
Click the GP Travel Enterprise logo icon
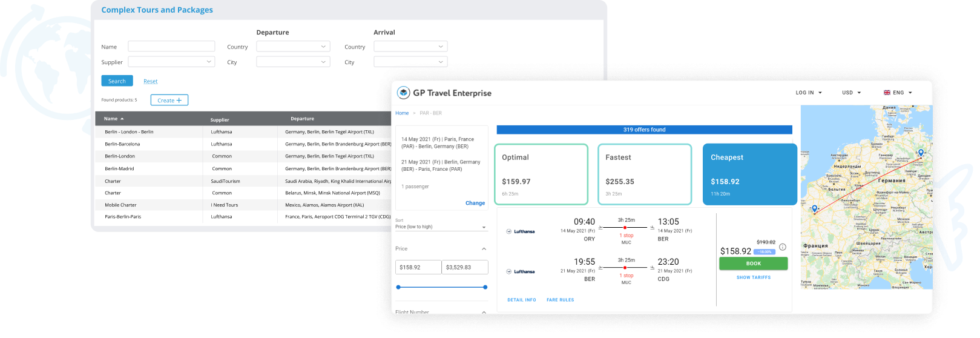coord(403,93)
